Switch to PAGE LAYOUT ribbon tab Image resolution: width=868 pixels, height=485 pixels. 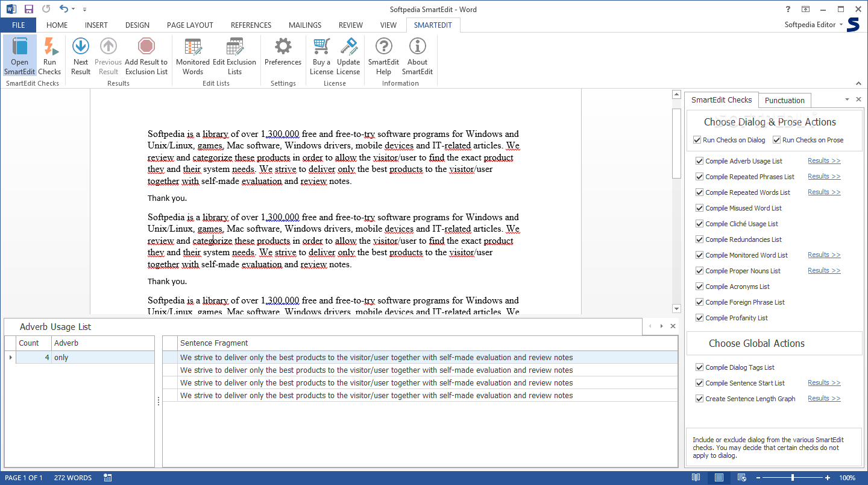[190, 25]
